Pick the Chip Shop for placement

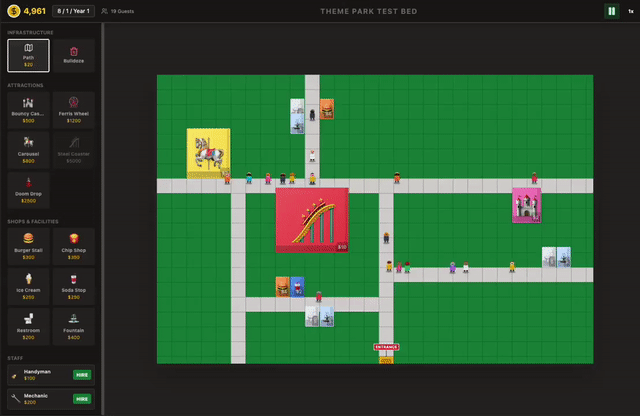[x=73, y=244]
